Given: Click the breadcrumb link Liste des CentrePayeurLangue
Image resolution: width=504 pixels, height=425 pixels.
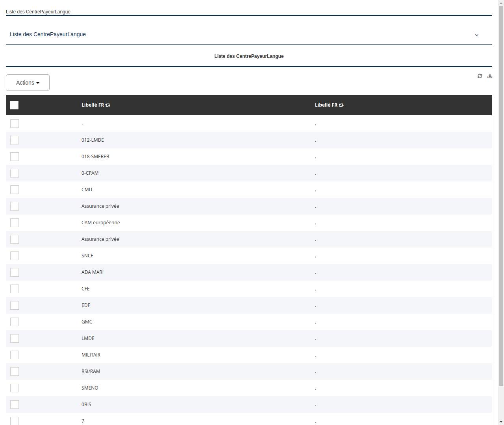Looking at the screenshot, I should pos(38,12).
